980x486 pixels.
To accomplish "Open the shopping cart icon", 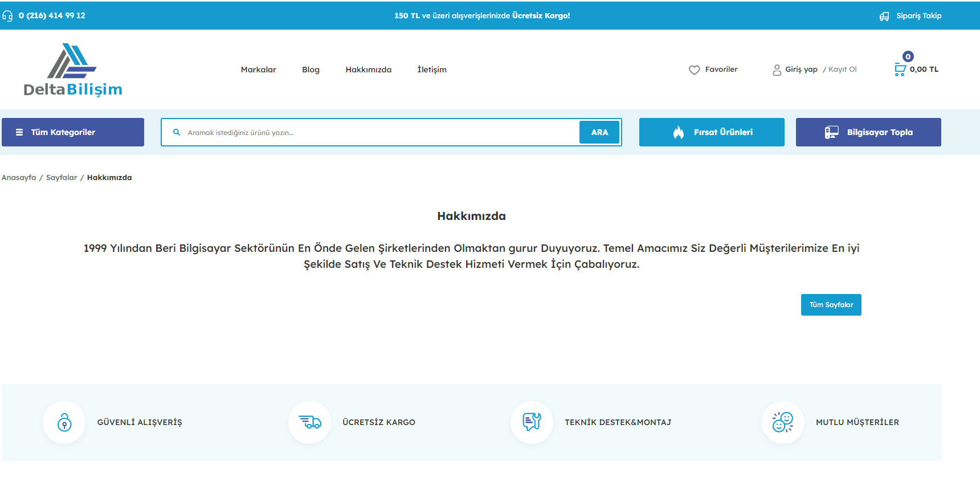I will pyautogui.click(x=900, y=70).
